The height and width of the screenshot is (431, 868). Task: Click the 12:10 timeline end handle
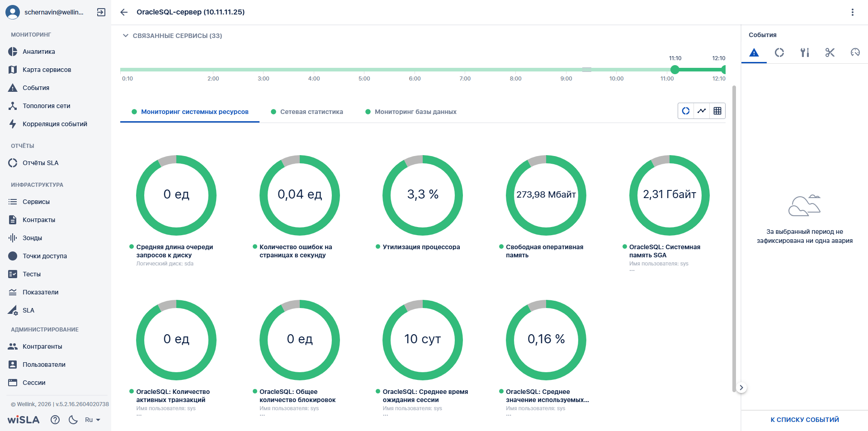723,70
